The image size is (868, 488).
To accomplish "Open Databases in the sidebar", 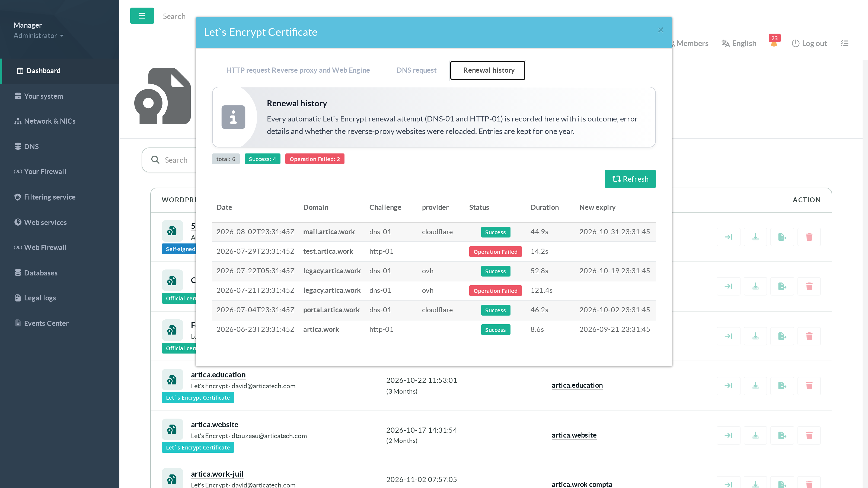I will pos(60,273).
